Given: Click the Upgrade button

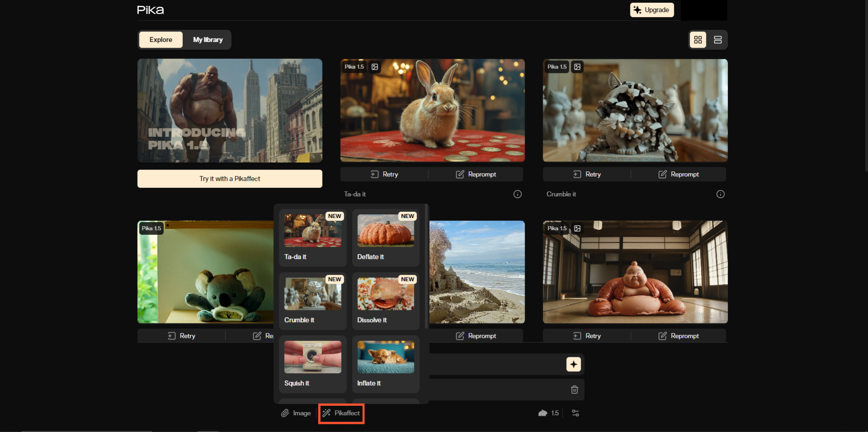Looking at the screenshot, I should [651, 10].
